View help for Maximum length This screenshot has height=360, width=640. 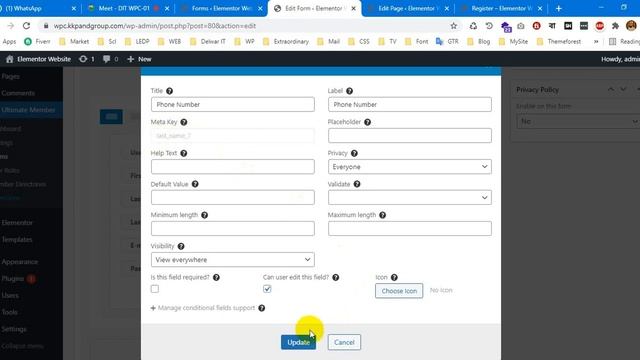pyautogui.click(x=382, y=215)
